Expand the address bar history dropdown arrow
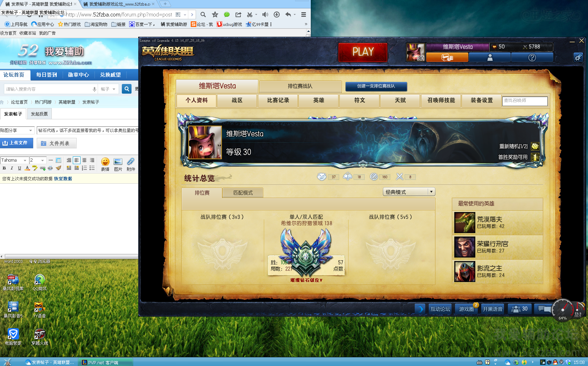Screen dimensions: 588x366 [x=185, y=15]
